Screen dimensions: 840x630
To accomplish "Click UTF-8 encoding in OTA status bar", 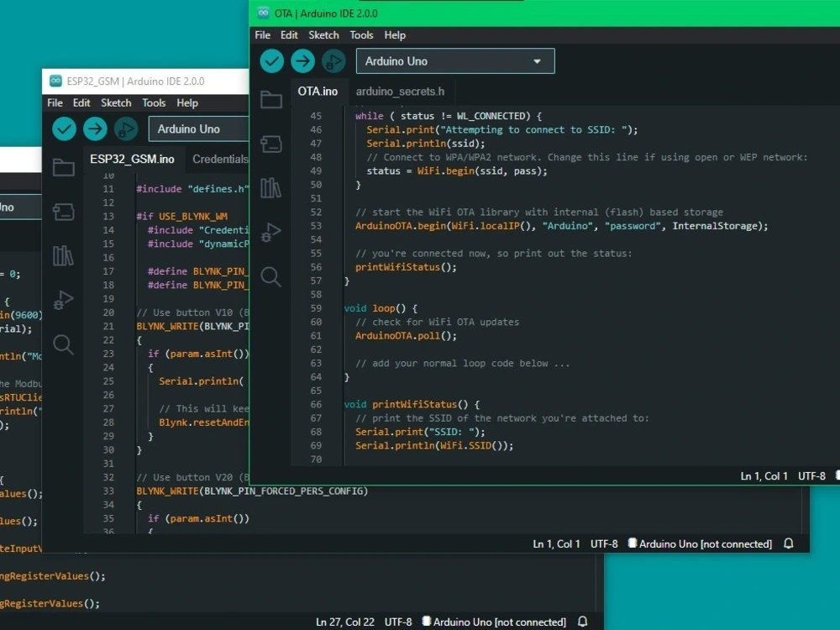I will pos(811,475).
